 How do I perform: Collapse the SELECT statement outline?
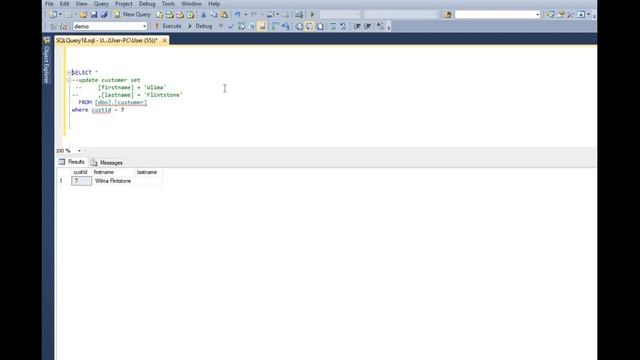pyautogui.click(x=69, y=73)
